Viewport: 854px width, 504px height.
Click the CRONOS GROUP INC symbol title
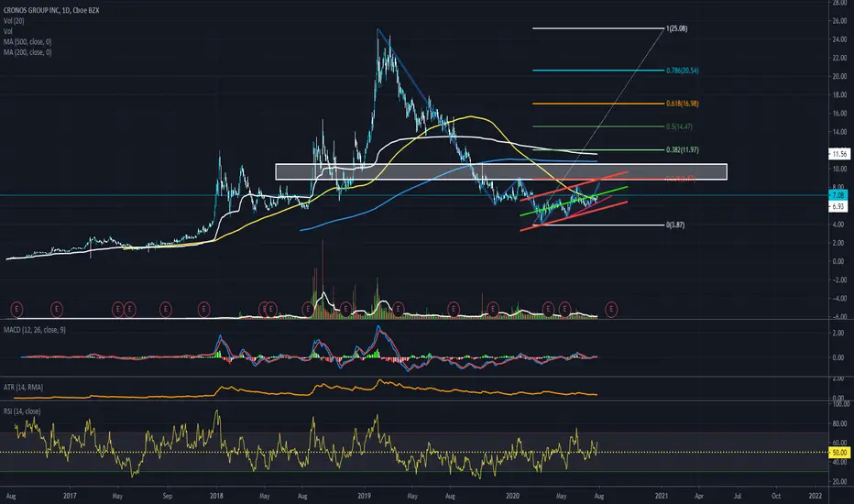pos(51,10)
